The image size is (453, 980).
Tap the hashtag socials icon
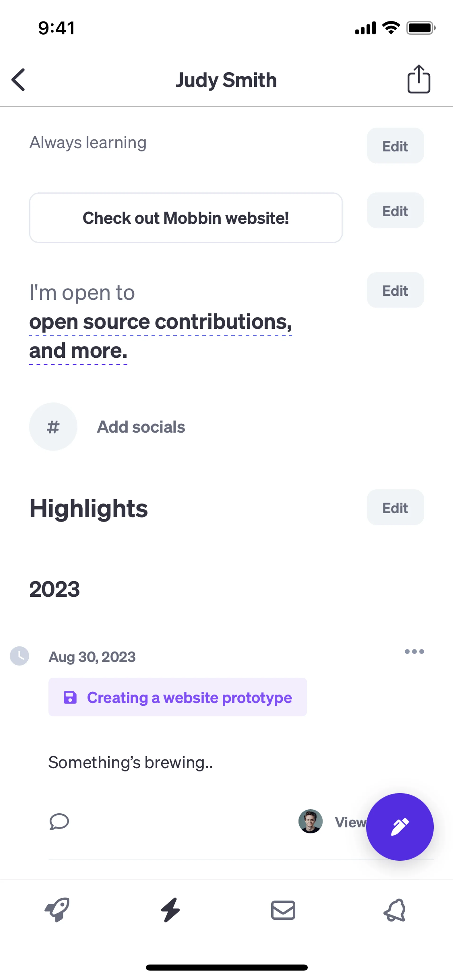53,426
